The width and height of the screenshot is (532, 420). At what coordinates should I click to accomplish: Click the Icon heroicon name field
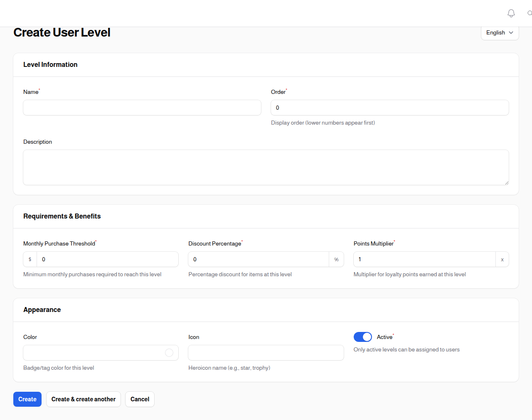[x=266, y=352]
